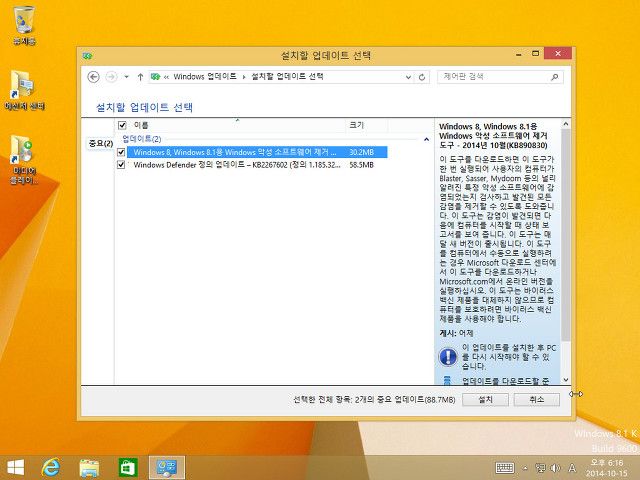
Task: Select the malicious software removal tool row
Action: pos(257,152)
